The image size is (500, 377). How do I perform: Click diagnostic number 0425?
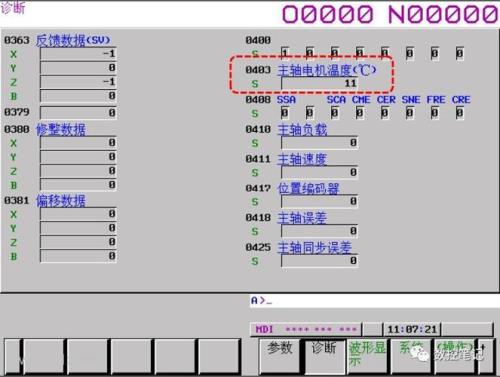[x=258, y=247]
